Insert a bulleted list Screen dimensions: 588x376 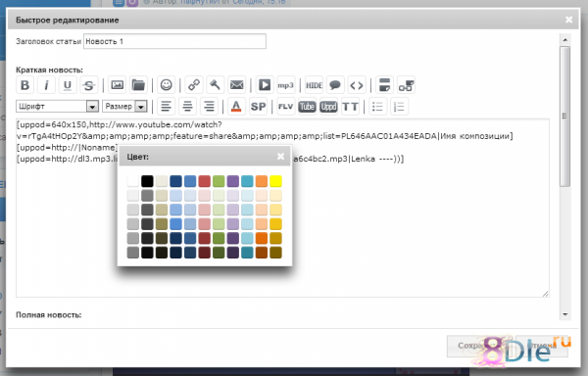(377, 107)
